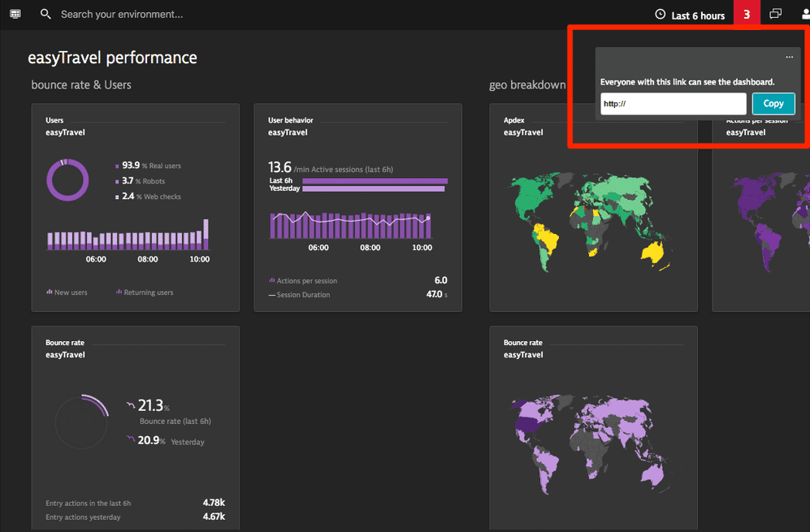Click the '21.3%' bounce rate value
The width and height of the screenshot is (810, 532).
coord(153,405)
